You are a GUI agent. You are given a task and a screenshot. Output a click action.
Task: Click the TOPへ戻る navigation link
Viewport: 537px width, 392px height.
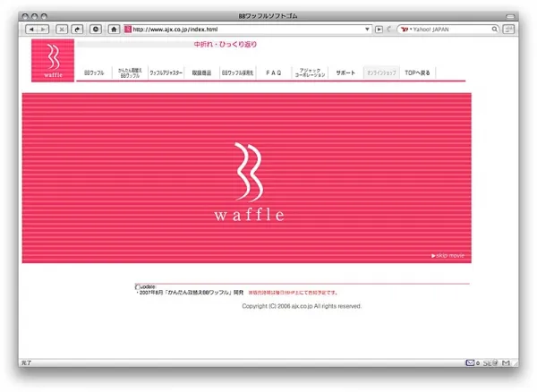[x=417, y=72]
